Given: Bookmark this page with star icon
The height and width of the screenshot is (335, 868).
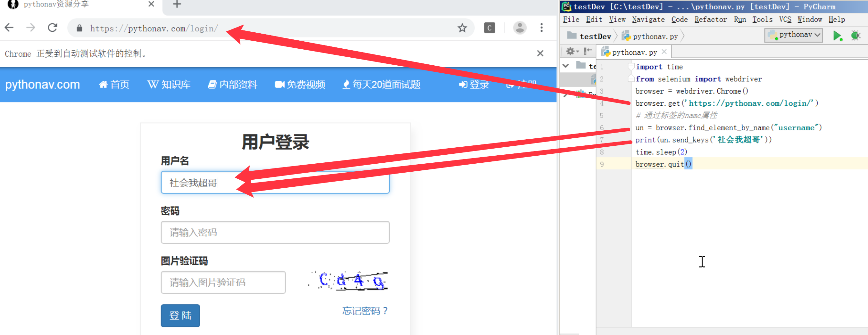Looking at the screenshot, I should [x=462, y=28].
